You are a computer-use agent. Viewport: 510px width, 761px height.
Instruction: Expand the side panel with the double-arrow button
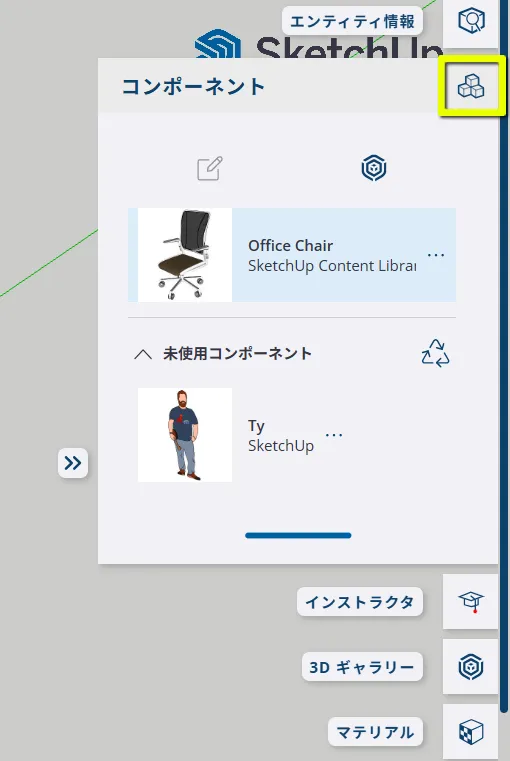coord(73,463)
